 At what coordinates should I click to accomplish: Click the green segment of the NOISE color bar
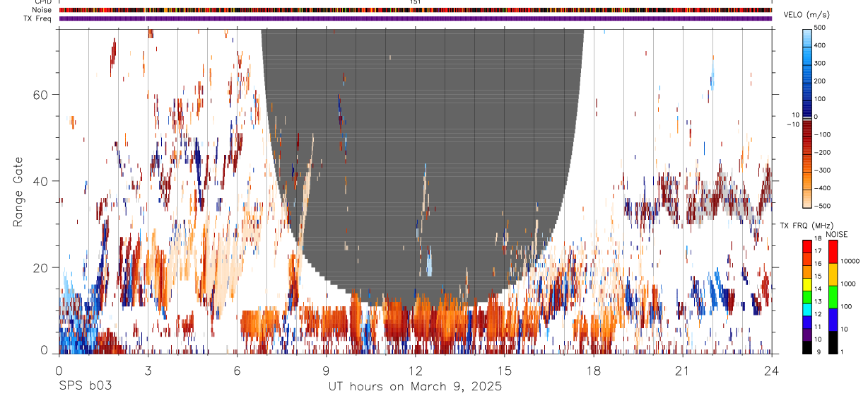tap(832, 297)
